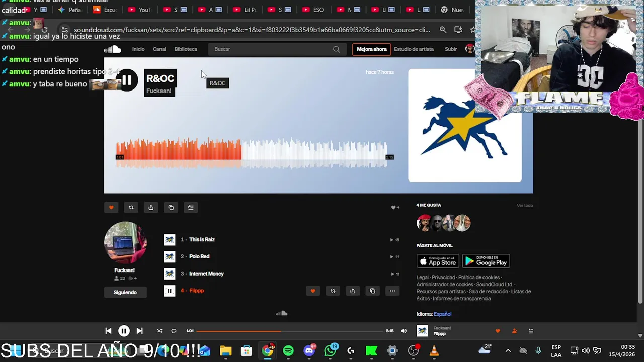Open the Legal footer link
The width and height of the screenshot is (644, 362).
422,278
